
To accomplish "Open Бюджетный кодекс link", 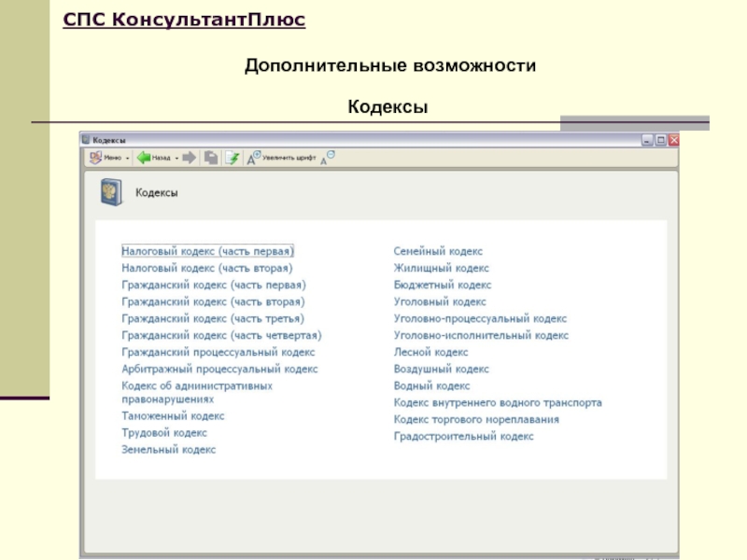I will pyautogui.click(x=442, y=285).
